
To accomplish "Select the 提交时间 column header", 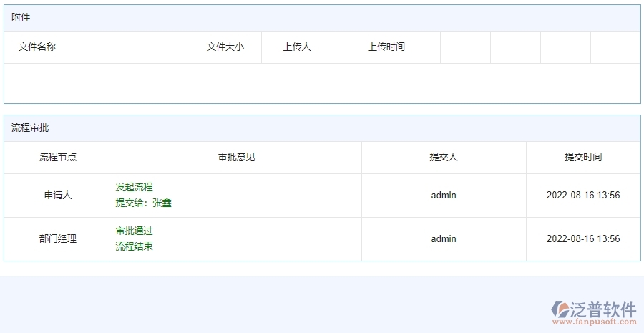I will 583,157.
